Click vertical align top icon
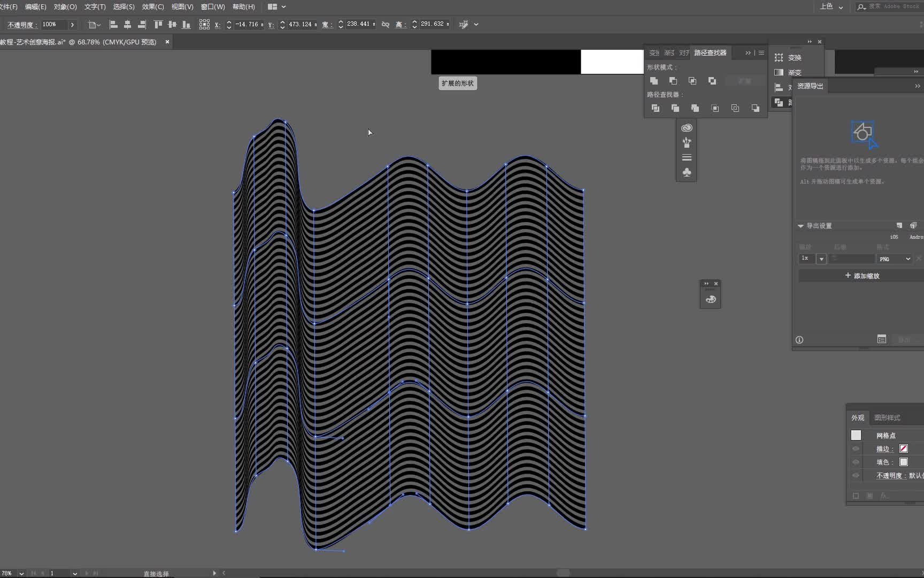 (x=158, y=24)
